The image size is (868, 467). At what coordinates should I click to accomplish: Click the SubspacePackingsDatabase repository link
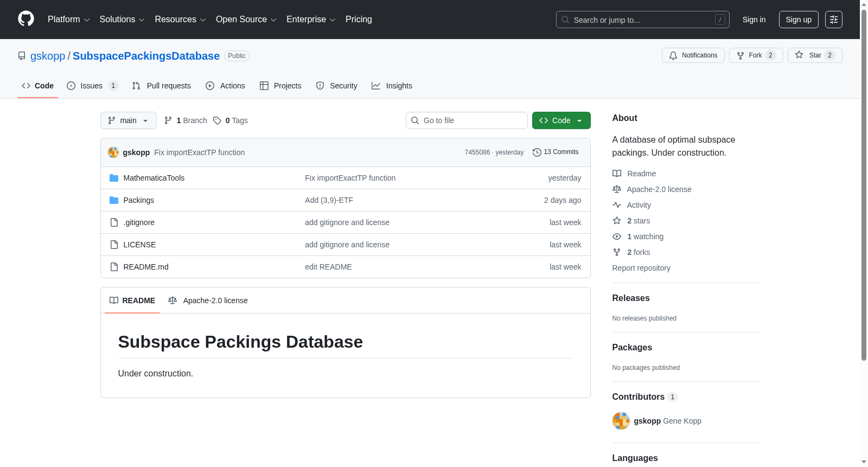pos(146,56)
